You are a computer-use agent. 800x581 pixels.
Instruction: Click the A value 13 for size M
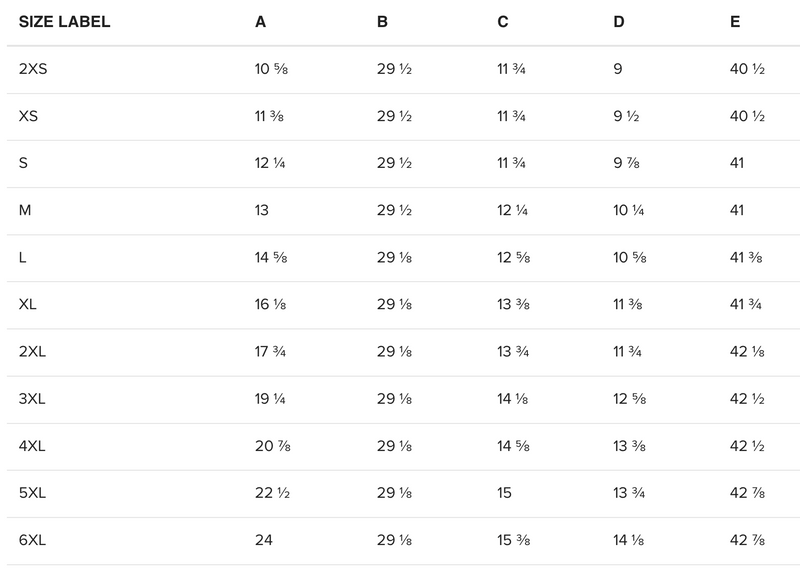264,211
